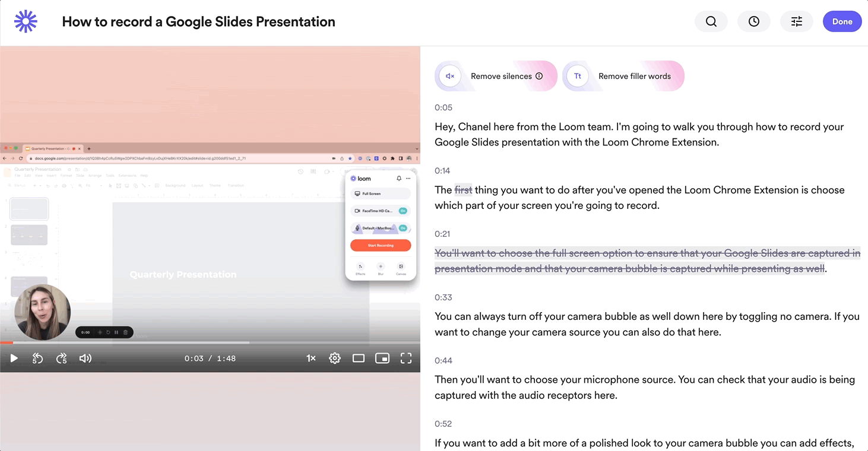Enter fullscreen video mode
This screenshot has height=451, width=868.
[406, 358]
